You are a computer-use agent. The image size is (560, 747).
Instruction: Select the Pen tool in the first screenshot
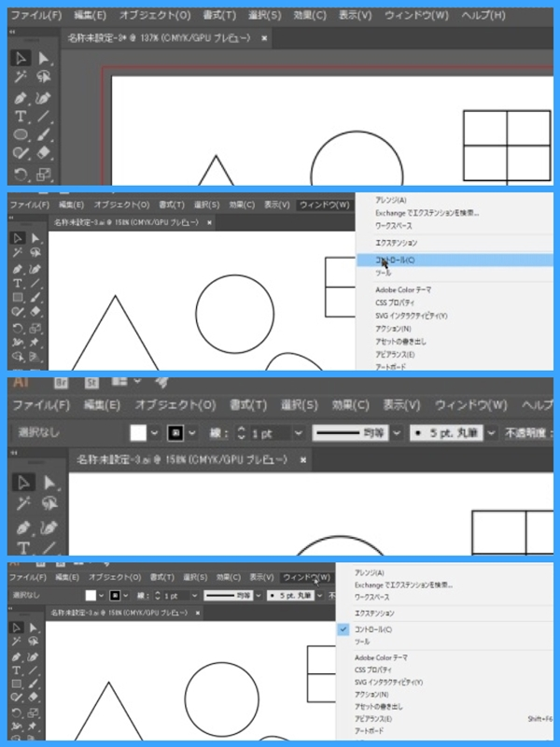tap(20, 97)
